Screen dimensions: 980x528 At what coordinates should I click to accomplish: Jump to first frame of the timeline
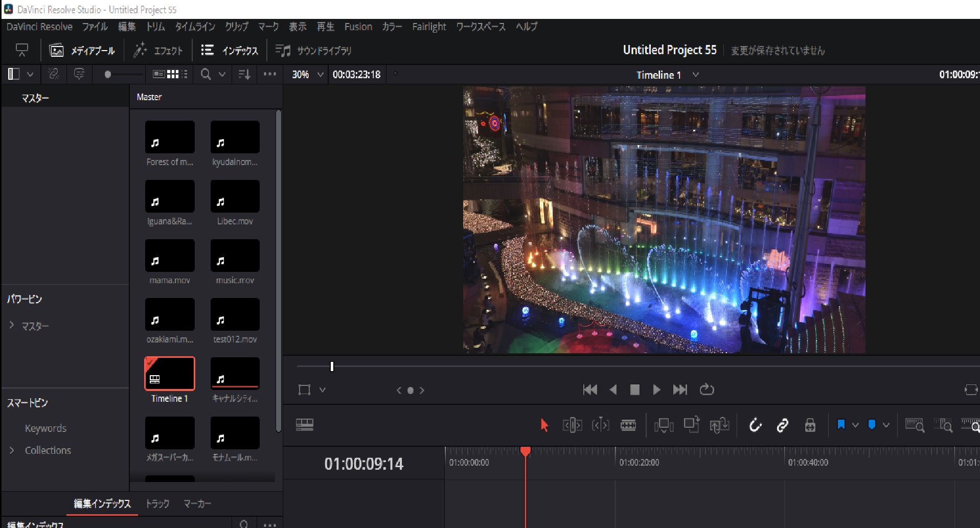[590, 390]
